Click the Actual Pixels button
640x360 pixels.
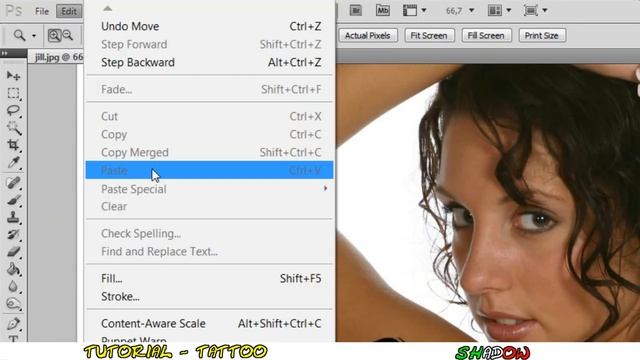pos(368,36)
